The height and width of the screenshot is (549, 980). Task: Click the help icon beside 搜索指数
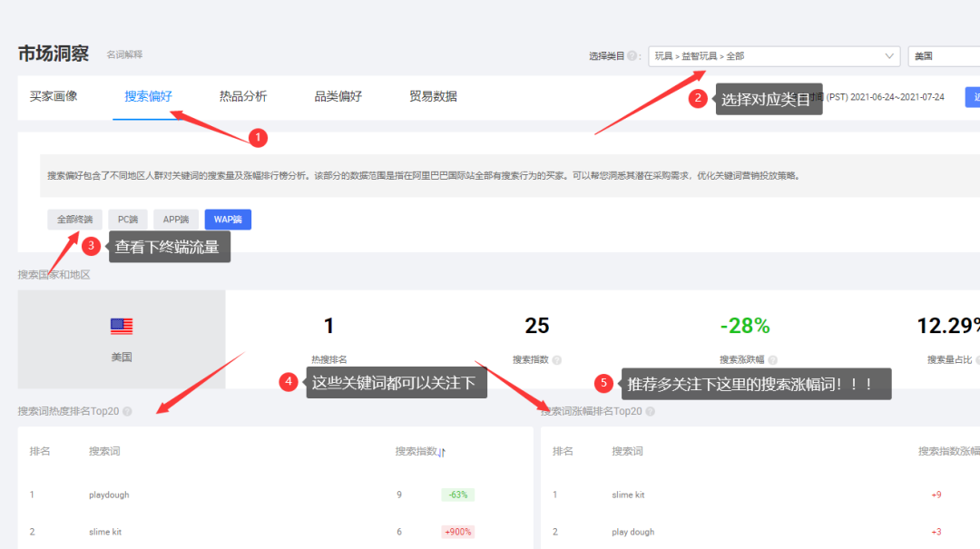pyautogui.click(x=557, y=360)
